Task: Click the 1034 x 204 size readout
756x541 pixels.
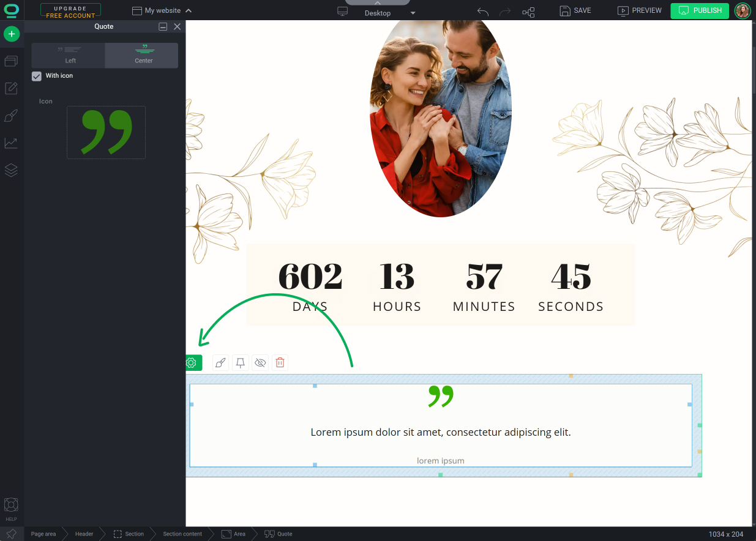Action: point(726,534)
